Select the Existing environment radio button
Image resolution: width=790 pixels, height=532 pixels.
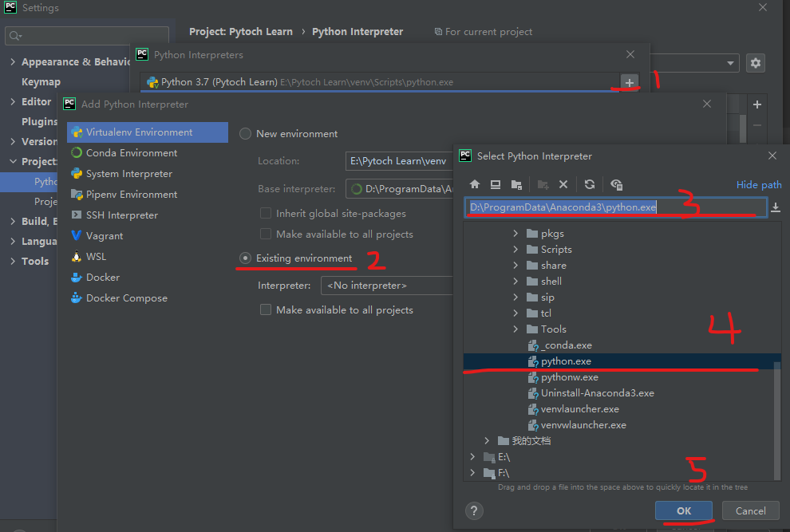[245, 258]
